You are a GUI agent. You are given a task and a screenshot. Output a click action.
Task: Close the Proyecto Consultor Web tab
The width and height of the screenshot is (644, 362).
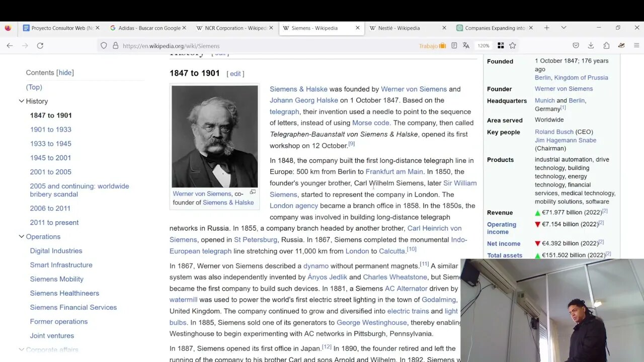pyautogui.click(x=98, y=28)
